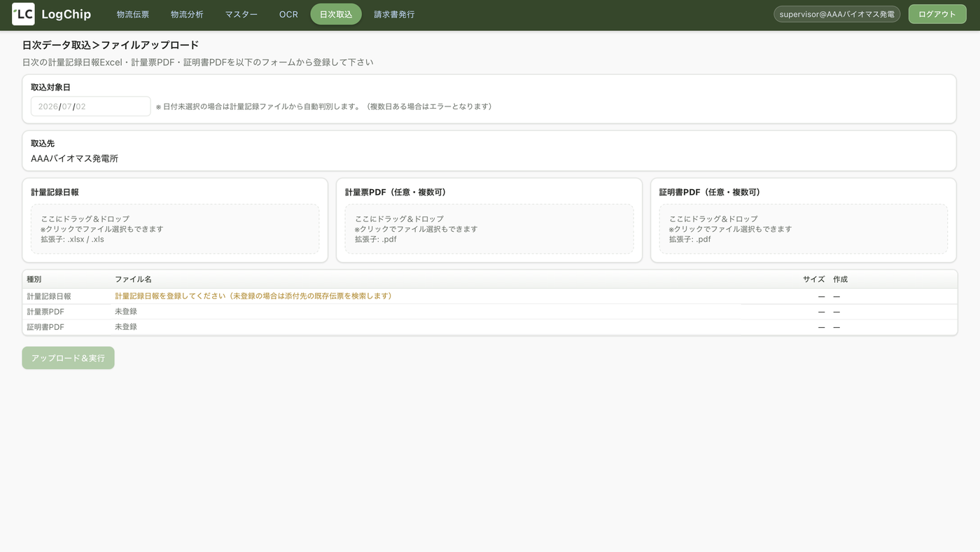This screenshot has width=980, height=552.
Task: Click the 証明書PDF row in file table
Action: [x=489, y=327]
